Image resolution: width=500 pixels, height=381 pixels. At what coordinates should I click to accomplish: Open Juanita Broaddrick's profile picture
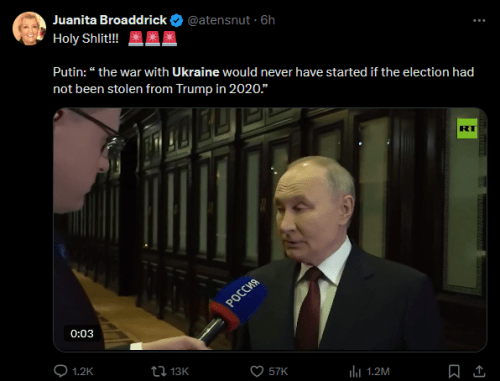tap(29, 28)
